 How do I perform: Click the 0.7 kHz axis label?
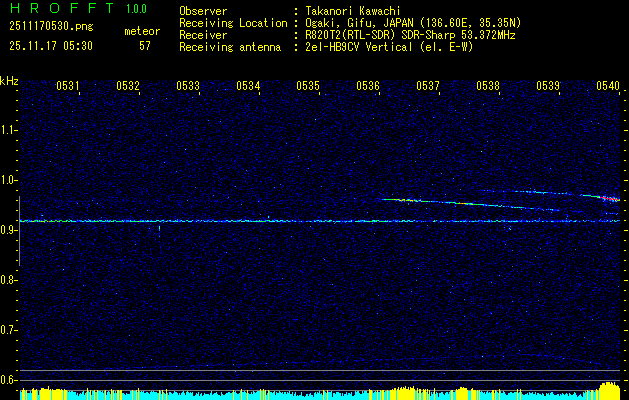[x=9, y=330]
